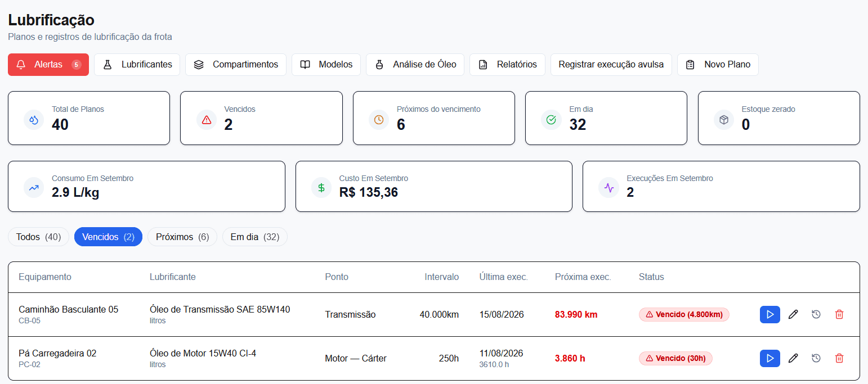Click the Lubrificante column header

(173, 277)
